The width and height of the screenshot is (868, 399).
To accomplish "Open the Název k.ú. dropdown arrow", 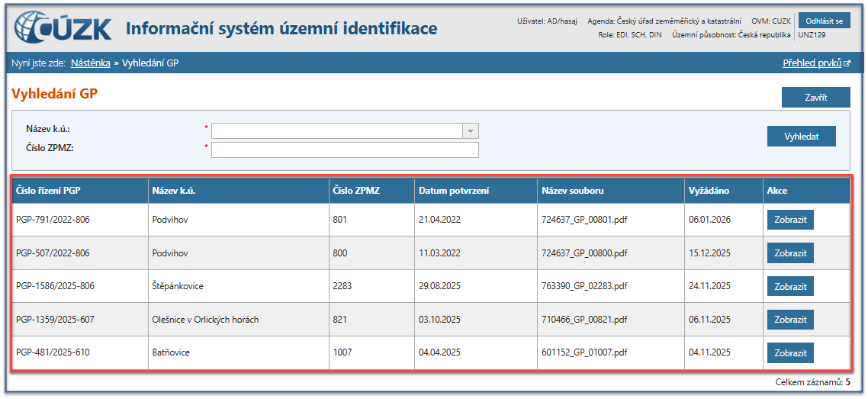I will point(471,130).
